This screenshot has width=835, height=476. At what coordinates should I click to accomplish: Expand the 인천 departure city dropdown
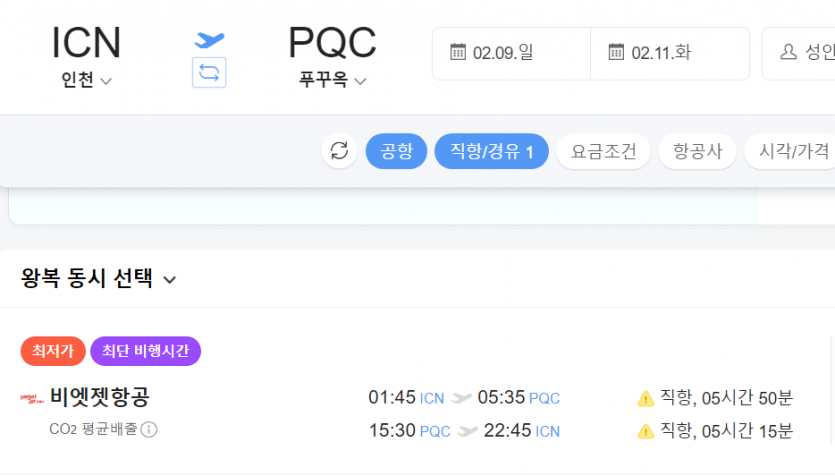click(x=86, y=80)
